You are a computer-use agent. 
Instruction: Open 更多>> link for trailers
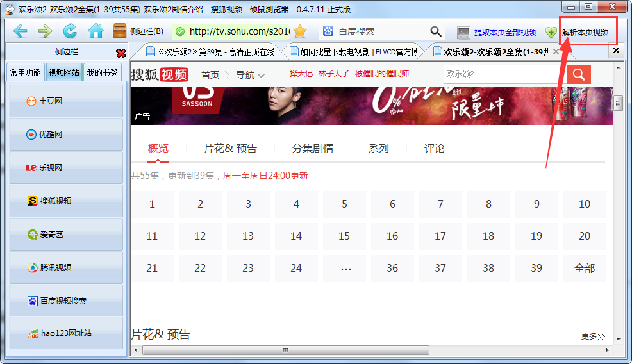(x=593, y=336)
